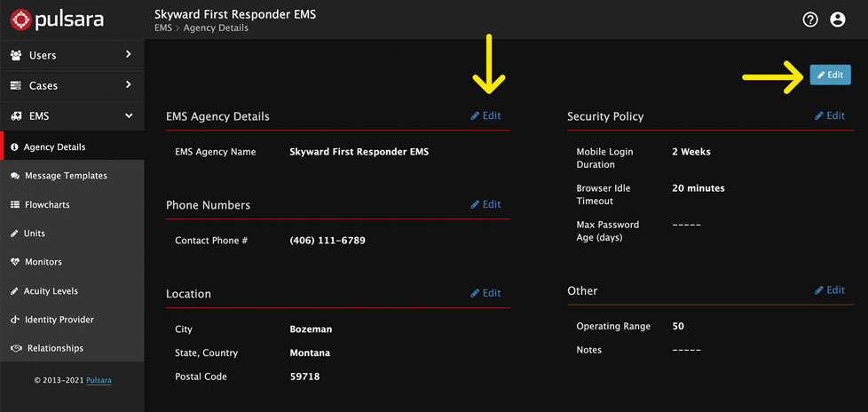Open the user account profile icon
The width and height of the screenshot is (868, 412).
838,20
